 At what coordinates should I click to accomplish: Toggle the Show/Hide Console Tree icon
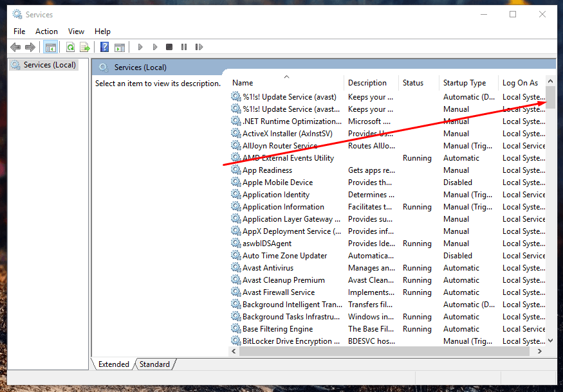point(51,47)
